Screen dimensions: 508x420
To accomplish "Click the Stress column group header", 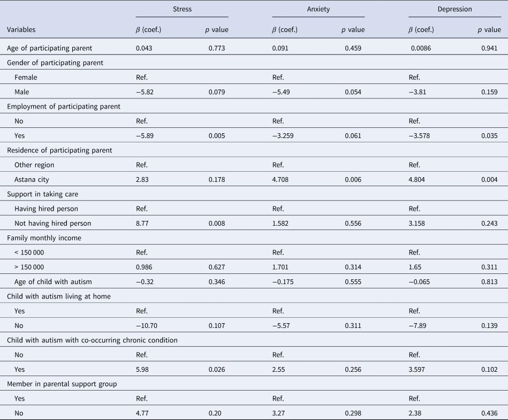I will tap(182, 9).
